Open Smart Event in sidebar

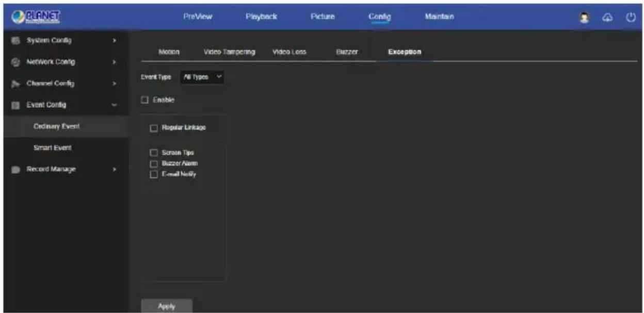66,148
